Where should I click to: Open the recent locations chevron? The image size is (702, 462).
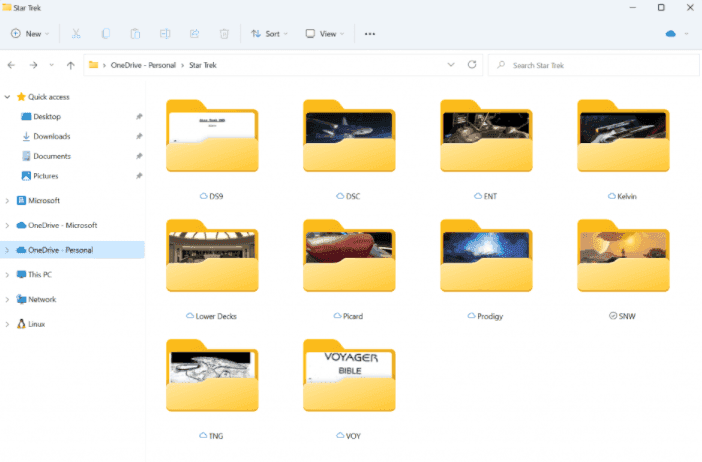click(51, 65)
